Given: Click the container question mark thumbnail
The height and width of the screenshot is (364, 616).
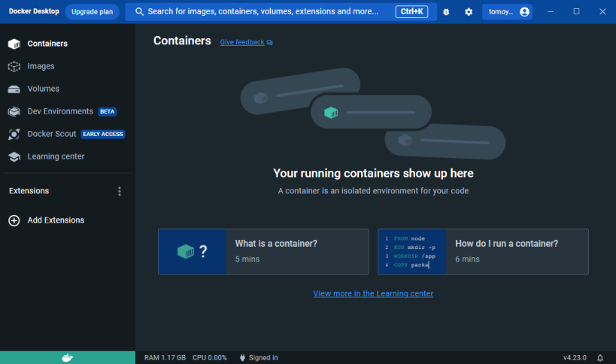Looking at the screenshot, I should pyautogui.click(x=192, y=252).
